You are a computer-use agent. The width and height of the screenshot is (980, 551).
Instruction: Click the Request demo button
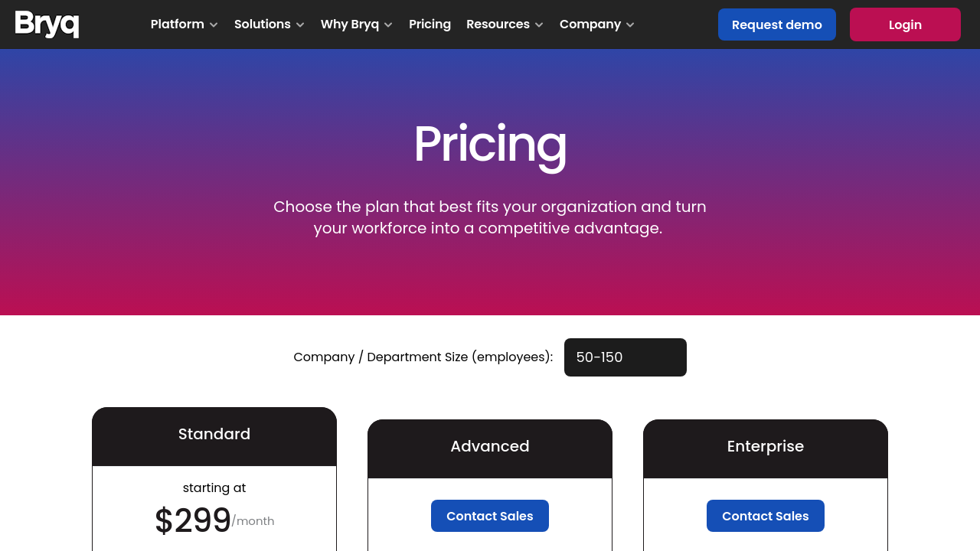pos(776,24)
